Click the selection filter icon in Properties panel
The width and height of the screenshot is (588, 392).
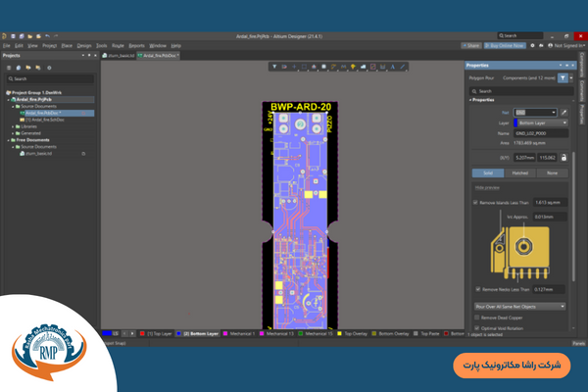click(x=563, y=76)
